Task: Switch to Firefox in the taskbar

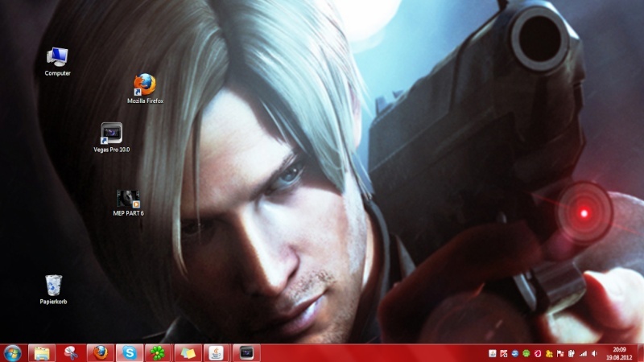Action: click(x=100, y=353)
